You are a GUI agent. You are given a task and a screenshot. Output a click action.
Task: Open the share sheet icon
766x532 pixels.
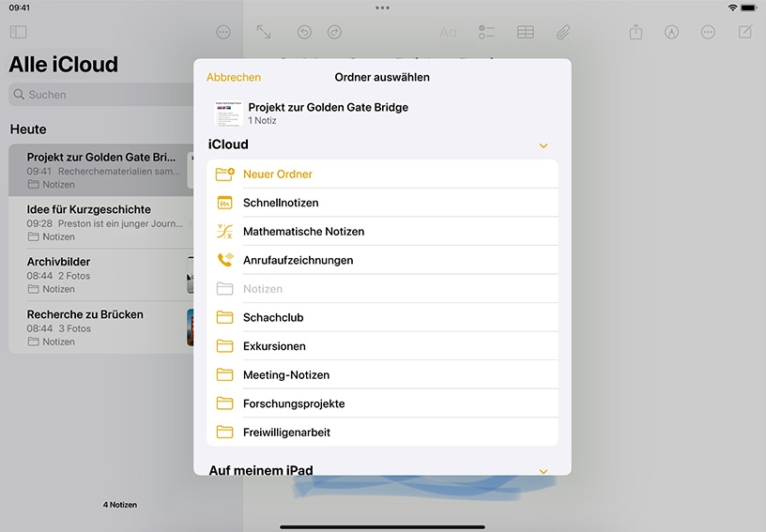pyautogui.click(x=636, y=32)
